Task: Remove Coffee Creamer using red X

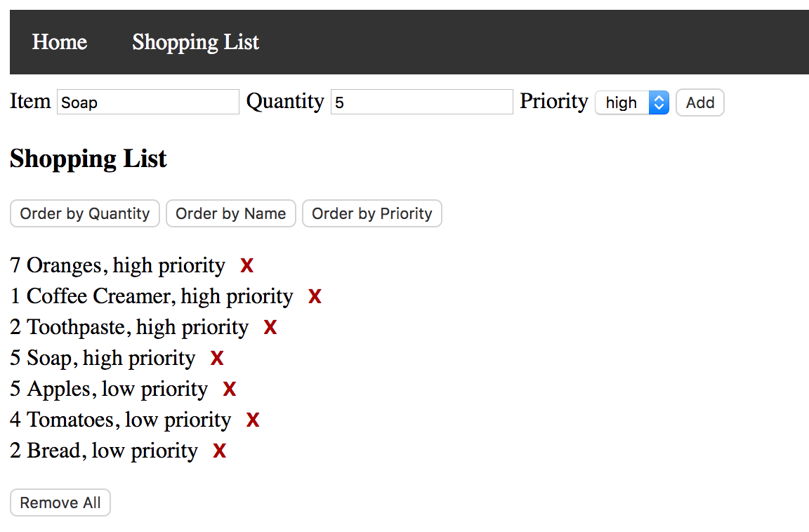Action: coord(315,297)
